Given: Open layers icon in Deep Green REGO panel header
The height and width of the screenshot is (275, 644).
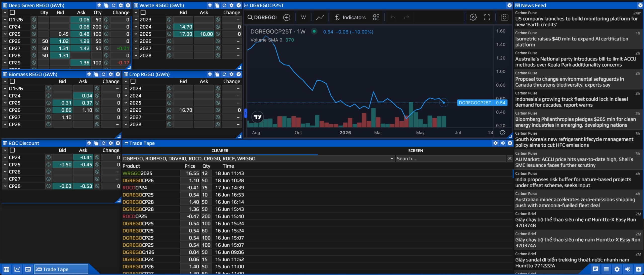Looking at the screenshot, I should click(x=99, y=5).
